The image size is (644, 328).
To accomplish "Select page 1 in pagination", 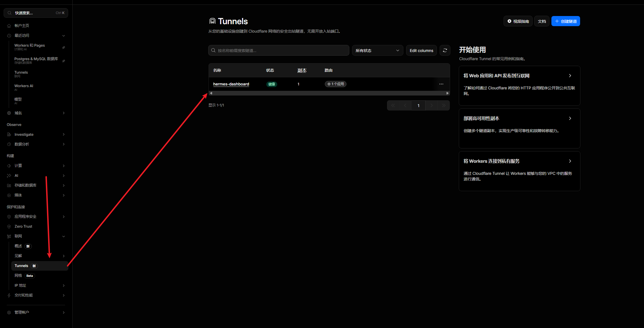I will pyautogui.click(x=419, y=105).
